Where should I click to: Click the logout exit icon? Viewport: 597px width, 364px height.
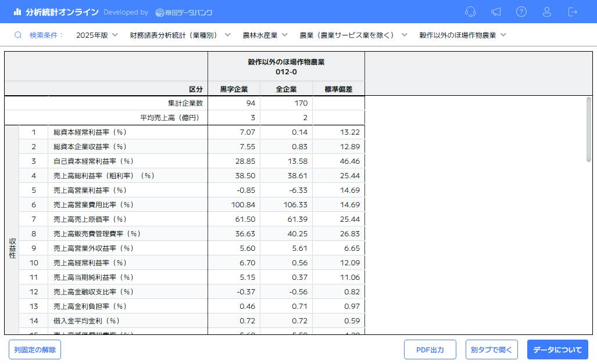(x=573, y=12)
